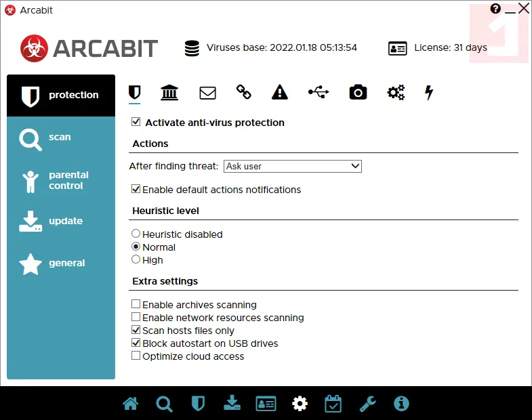Click the home icon in bottom bar
This screenshot has height=420, width=532.
[131, 404]
